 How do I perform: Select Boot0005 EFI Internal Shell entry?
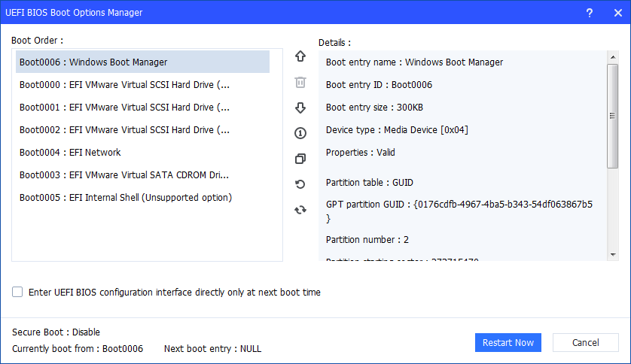pyautogui.click(x=126, y=198)
